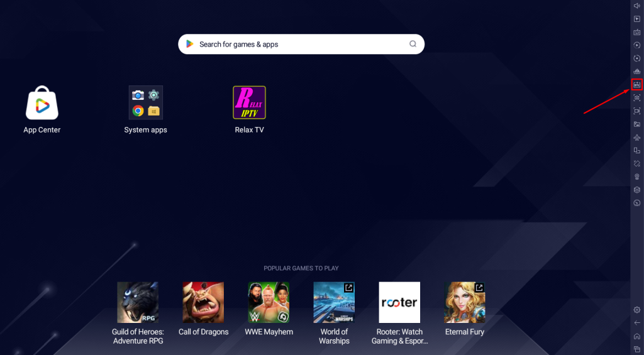
Task: Open the WWE Mayhem game tile
Action: click(269, 302)
